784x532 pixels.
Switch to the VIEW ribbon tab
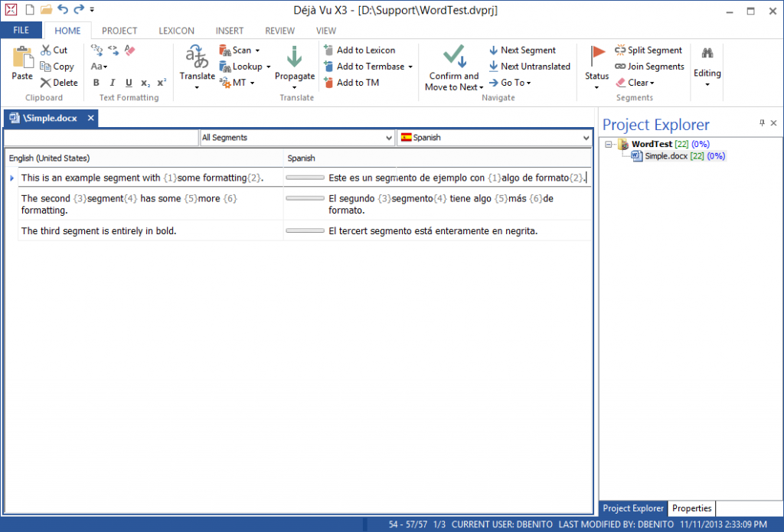tap(326, 31)
